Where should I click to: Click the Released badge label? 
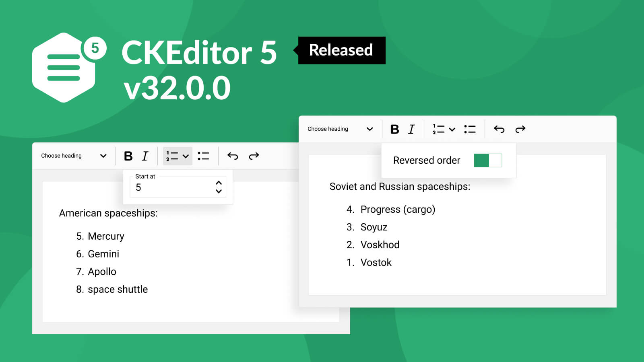point(341,50)
